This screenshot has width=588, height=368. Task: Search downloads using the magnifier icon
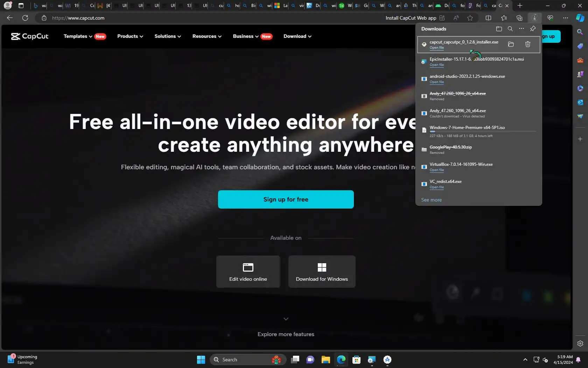(x=510, y=29)
